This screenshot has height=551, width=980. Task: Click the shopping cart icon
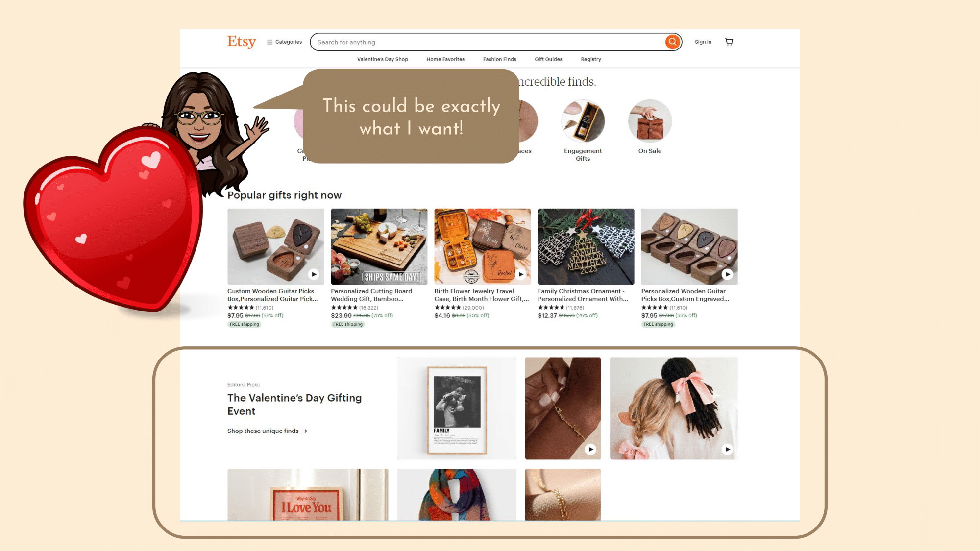(x=729, y=41)
